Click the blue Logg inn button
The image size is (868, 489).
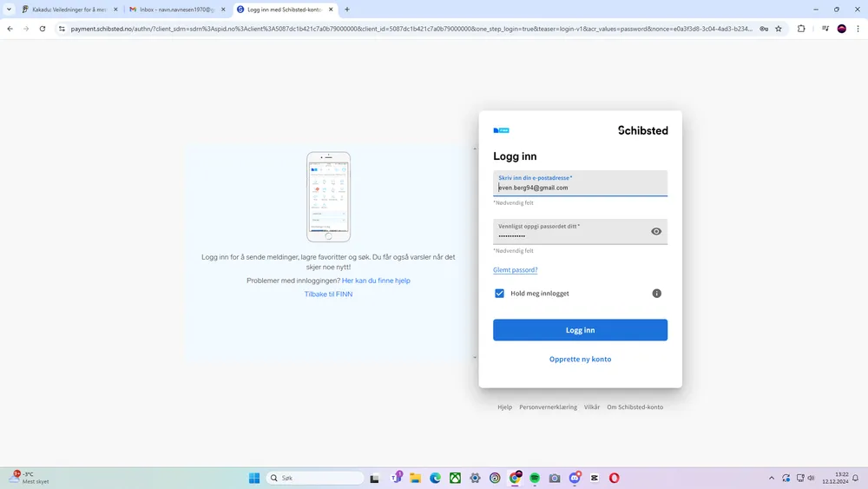click(x=580, y=330)
